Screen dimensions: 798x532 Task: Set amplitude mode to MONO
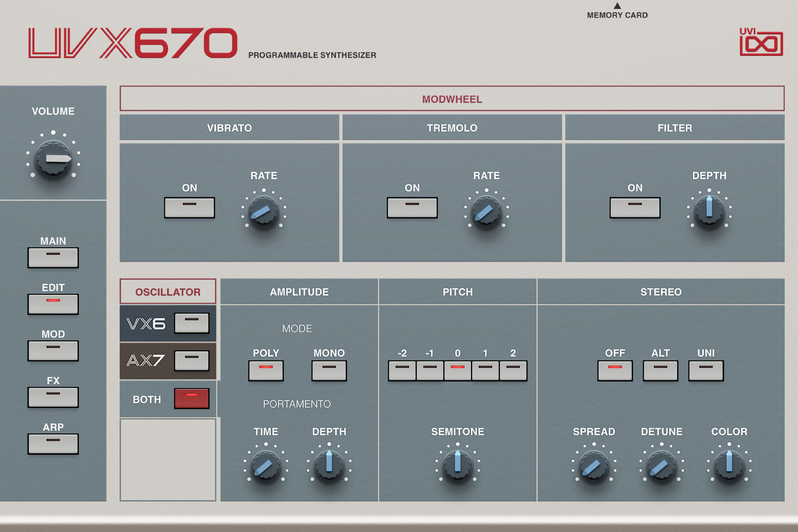coord(329,370)
